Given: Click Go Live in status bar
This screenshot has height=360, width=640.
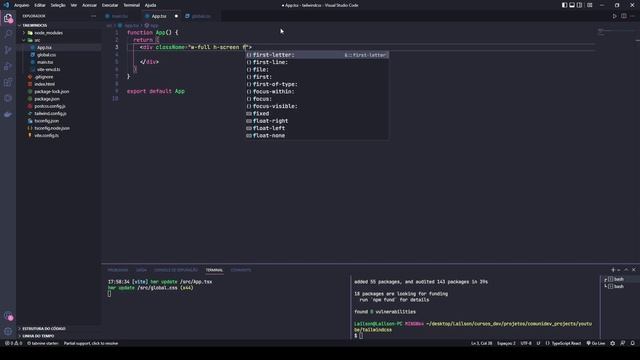Looking at the screenshot, I should pyautogui.click(x=596, y=343).
